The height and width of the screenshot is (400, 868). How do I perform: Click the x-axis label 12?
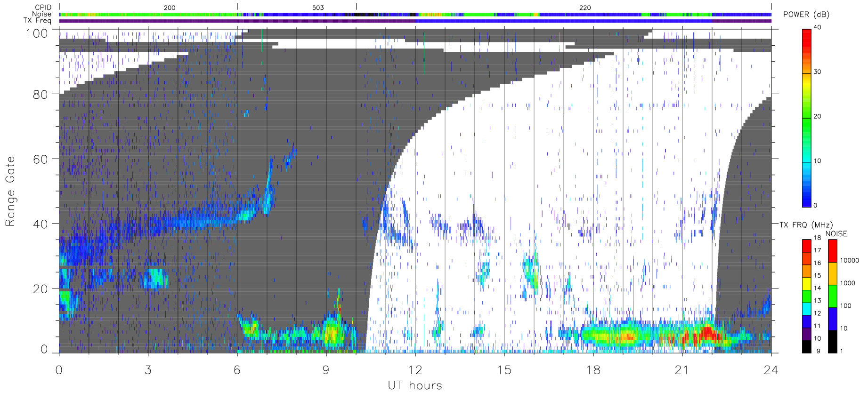pyautogui.click(x=415, y=370)
